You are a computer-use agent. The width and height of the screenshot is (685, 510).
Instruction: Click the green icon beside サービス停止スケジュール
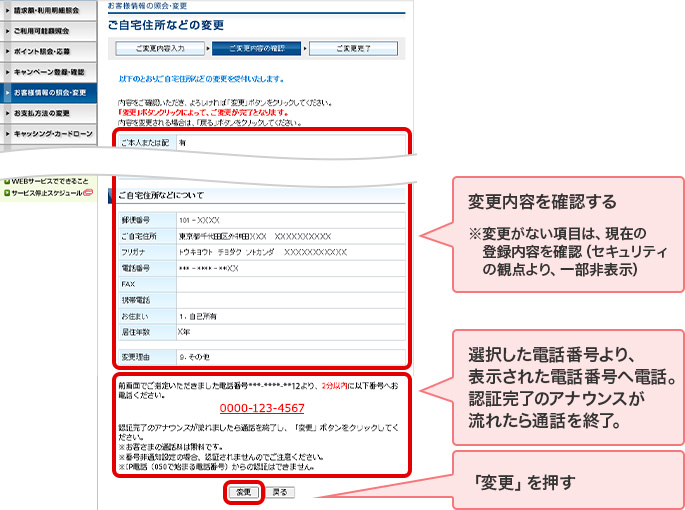6,191
